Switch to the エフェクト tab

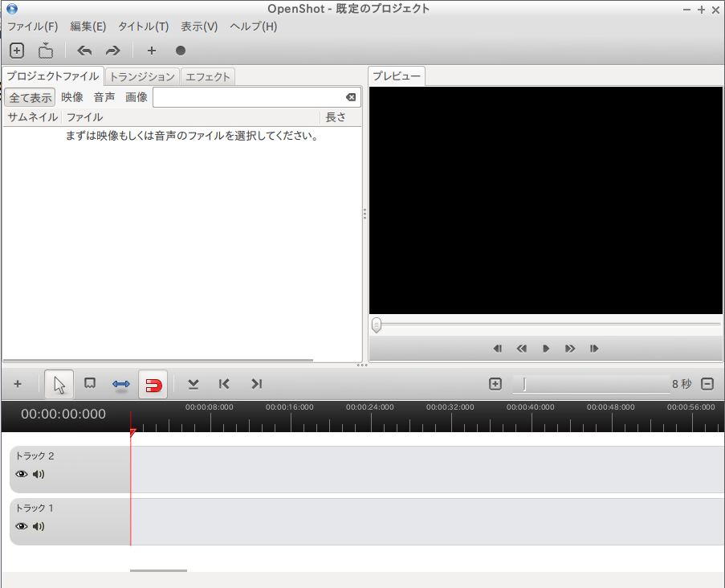click(x=208, y=77)
